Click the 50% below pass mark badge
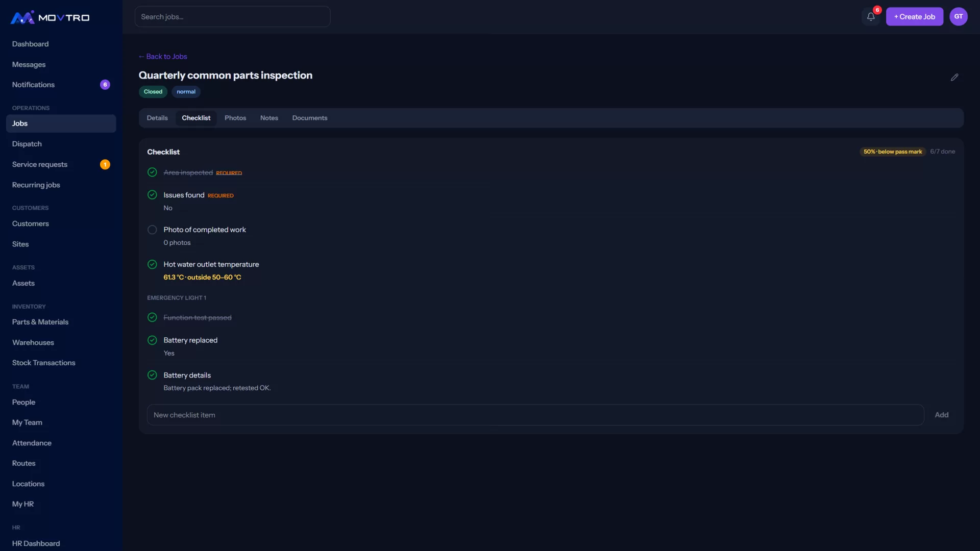This screenshot has height=551, width=980. click(893, 152)
